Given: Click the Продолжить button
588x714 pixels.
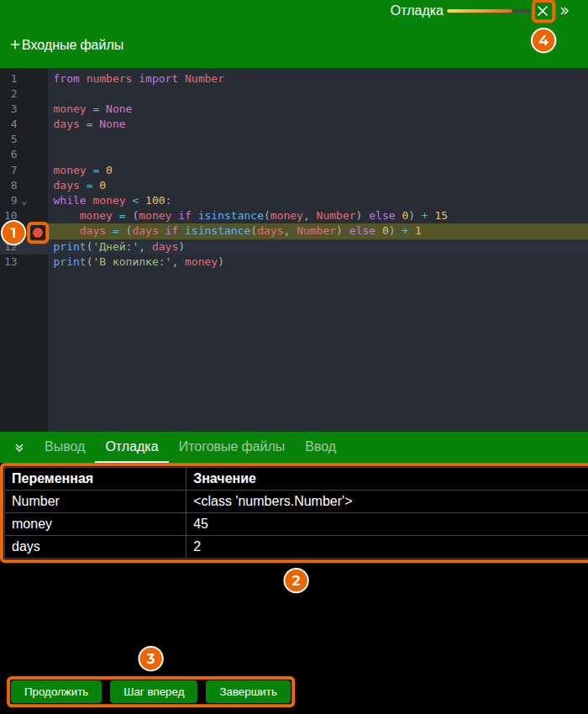Looking at the screenshot, I should tap(56, 691).
